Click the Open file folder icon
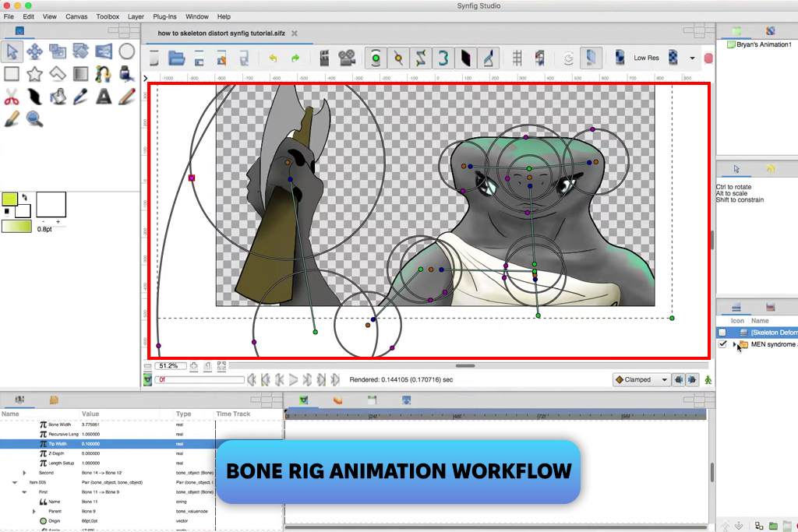798x532 pixels. point(176,58)
